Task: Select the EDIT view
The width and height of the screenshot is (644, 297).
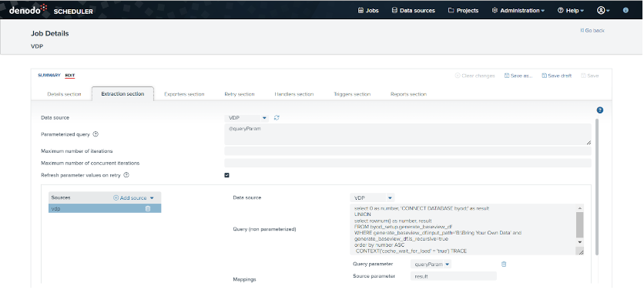Action: click(70, 76)
